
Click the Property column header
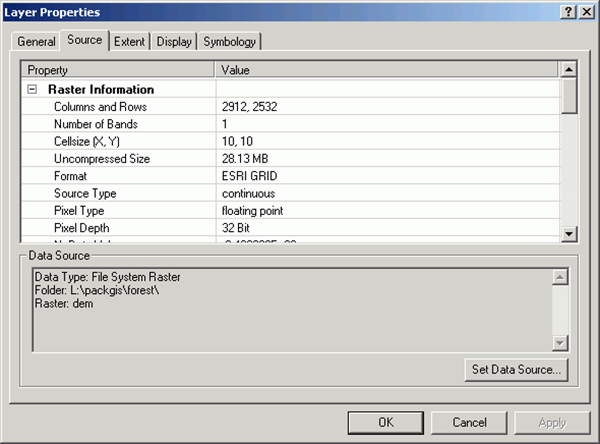point(118,71)
